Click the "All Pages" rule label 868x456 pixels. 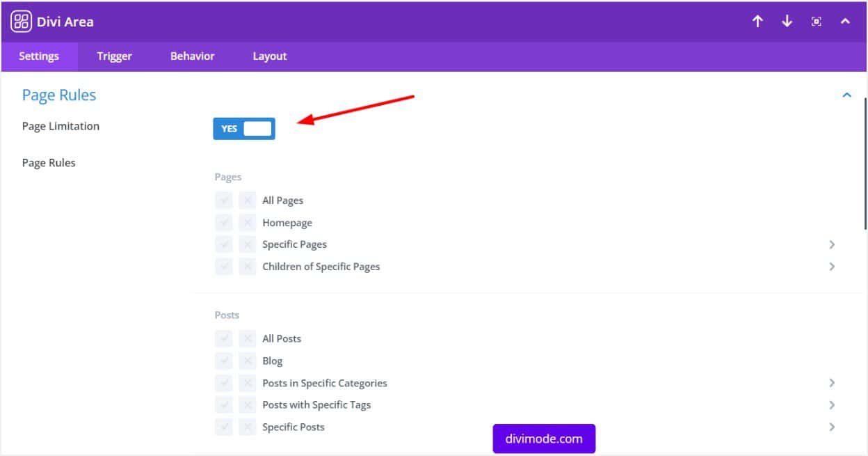pos(283,201)
